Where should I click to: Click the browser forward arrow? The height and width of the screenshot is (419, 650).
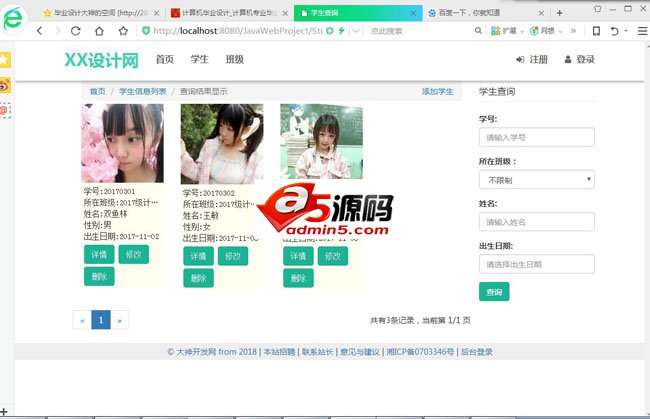point(58,31)
